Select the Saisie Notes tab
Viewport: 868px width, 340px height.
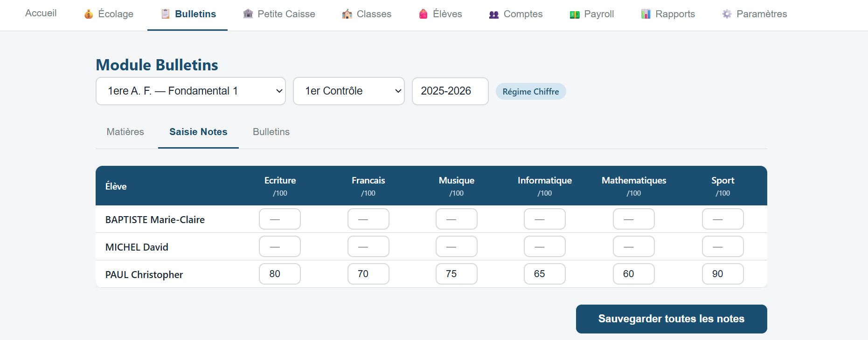[198, 132]
